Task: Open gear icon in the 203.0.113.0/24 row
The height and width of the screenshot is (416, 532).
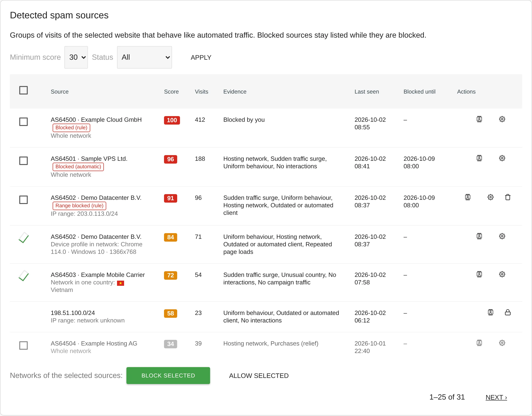Action: 491,197
